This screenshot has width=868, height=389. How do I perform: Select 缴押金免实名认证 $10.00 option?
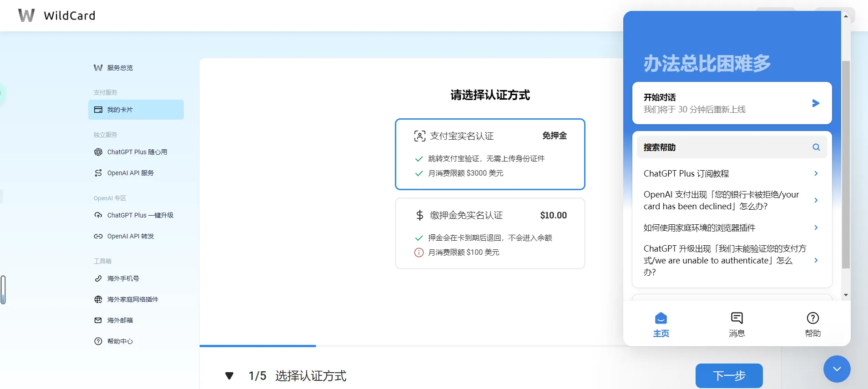pos(490,233)
